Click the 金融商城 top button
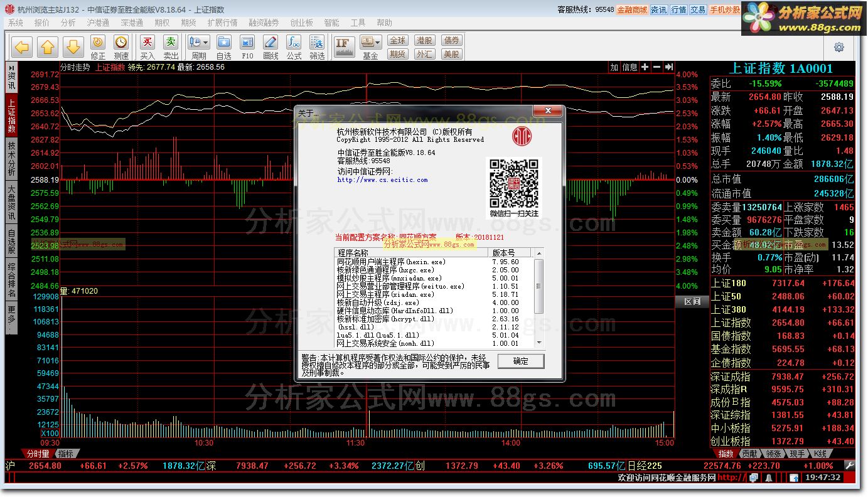The width and height of the screenshot is (868, 497). (632, 10)
